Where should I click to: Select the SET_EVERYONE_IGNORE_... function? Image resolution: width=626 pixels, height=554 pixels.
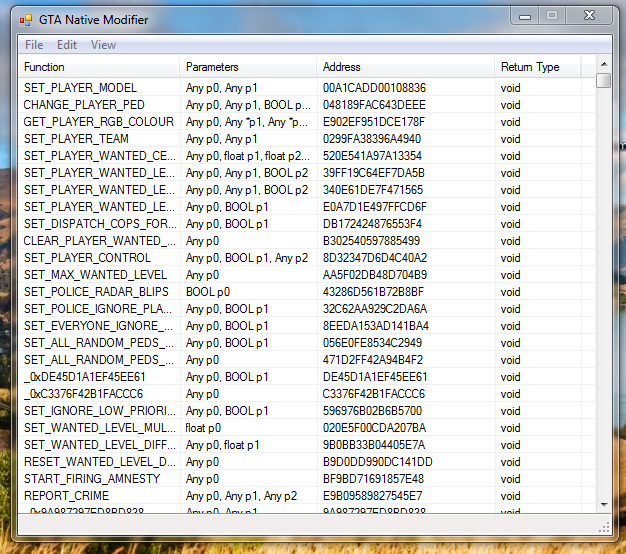[x=98, y=326]
